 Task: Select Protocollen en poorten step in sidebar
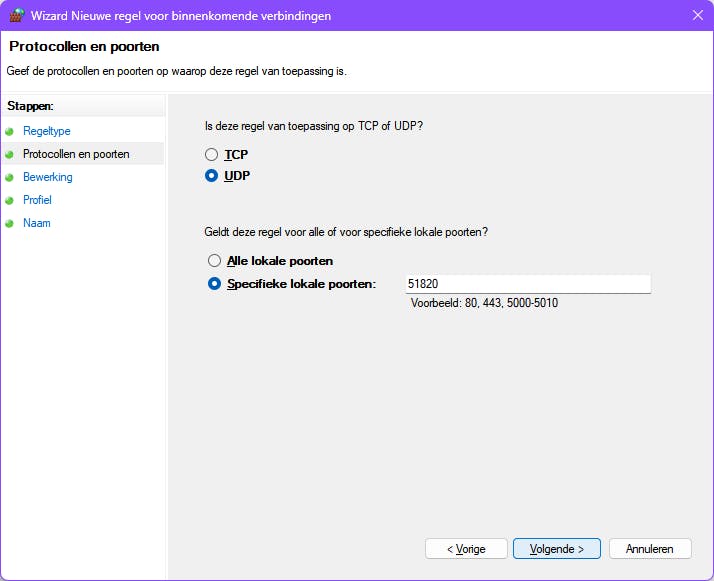76,154
